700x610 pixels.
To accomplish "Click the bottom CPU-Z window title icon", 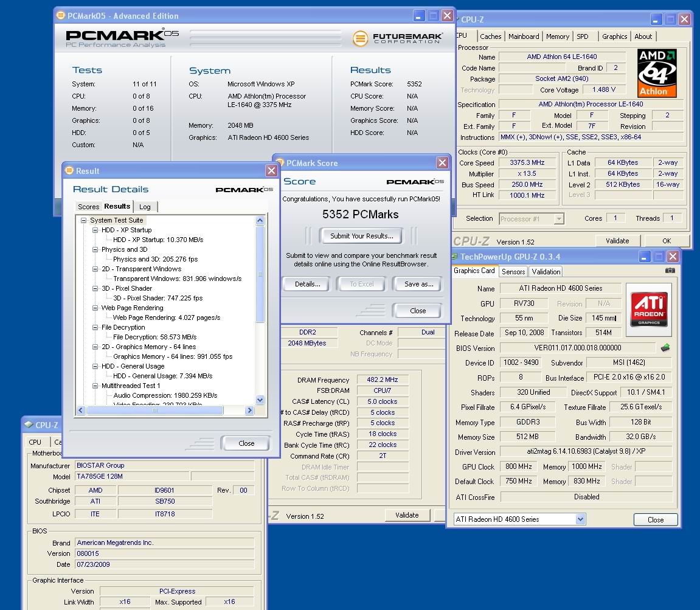I will [x=29, y=425].
